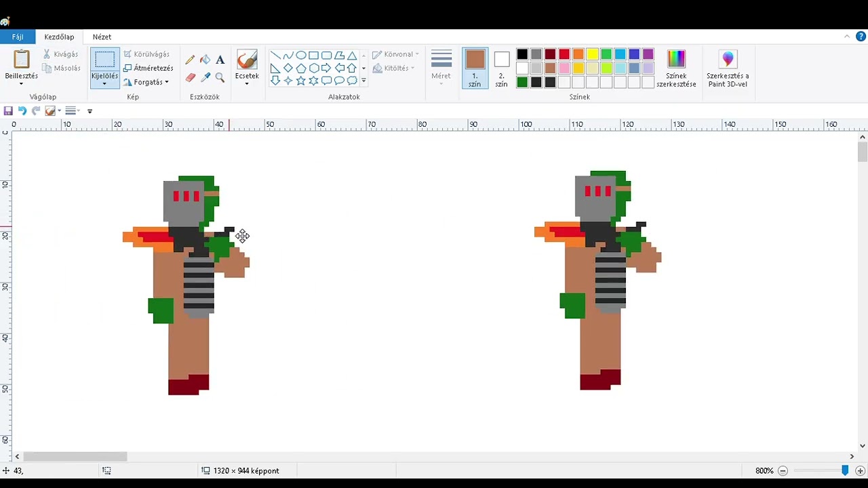Click the Undo arrow icon
This screenshot has width=868, height=488.
point(22,110)
